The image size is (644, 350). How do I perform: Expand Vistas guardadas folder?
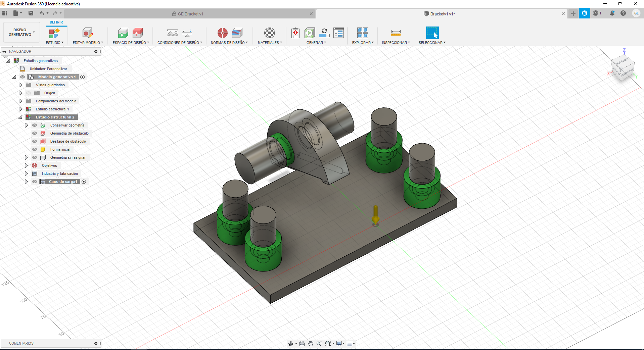tap(20, 85)
